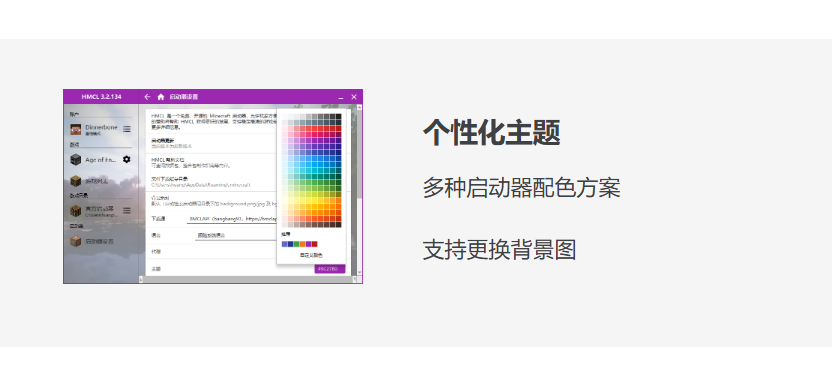Pick the green recent color swatch

(297, 244)
